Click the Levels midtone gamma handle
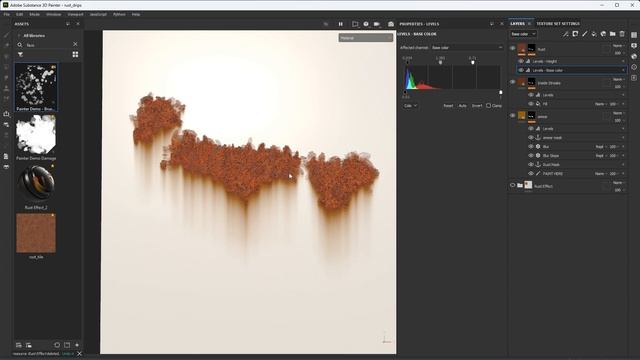Image resolution: width=640 pixels, height=360 pixels. tap(440, 62)
